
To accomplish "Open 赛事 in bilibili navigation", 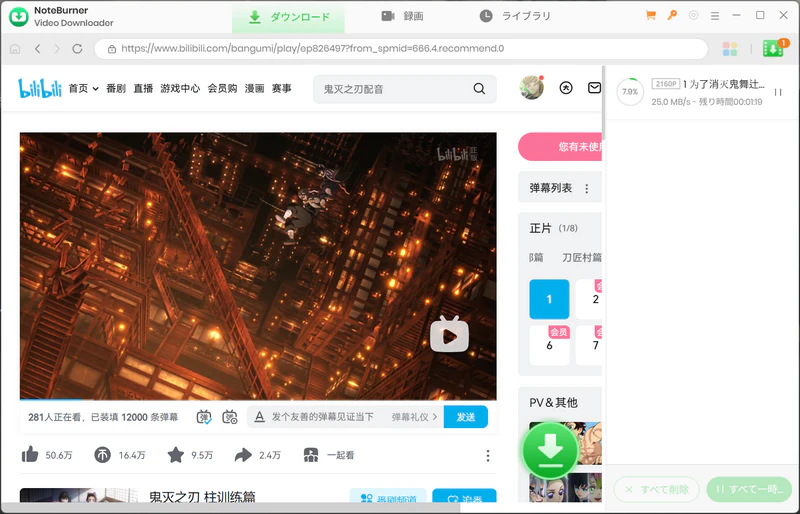I will pos(282,88).
